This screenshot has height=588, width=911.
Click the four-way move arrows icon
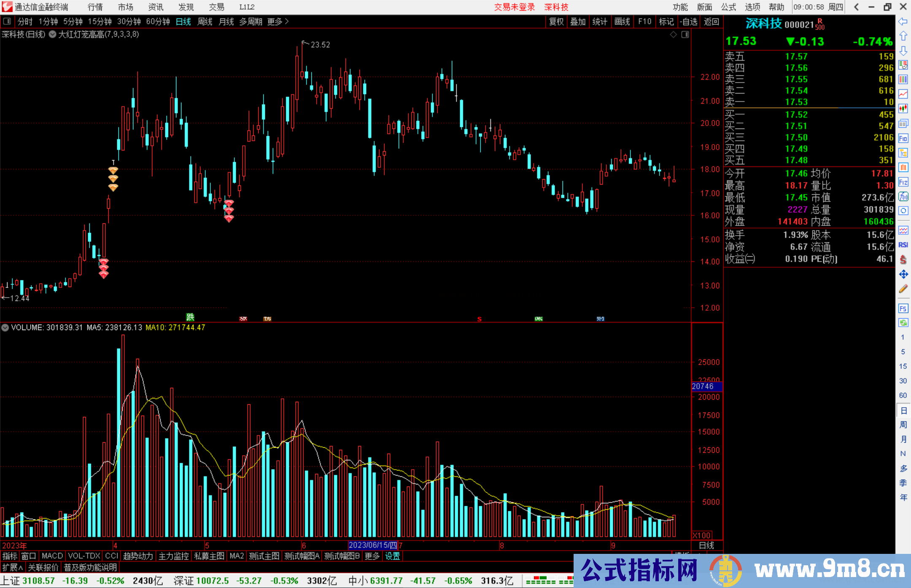[x=903, y=274]
